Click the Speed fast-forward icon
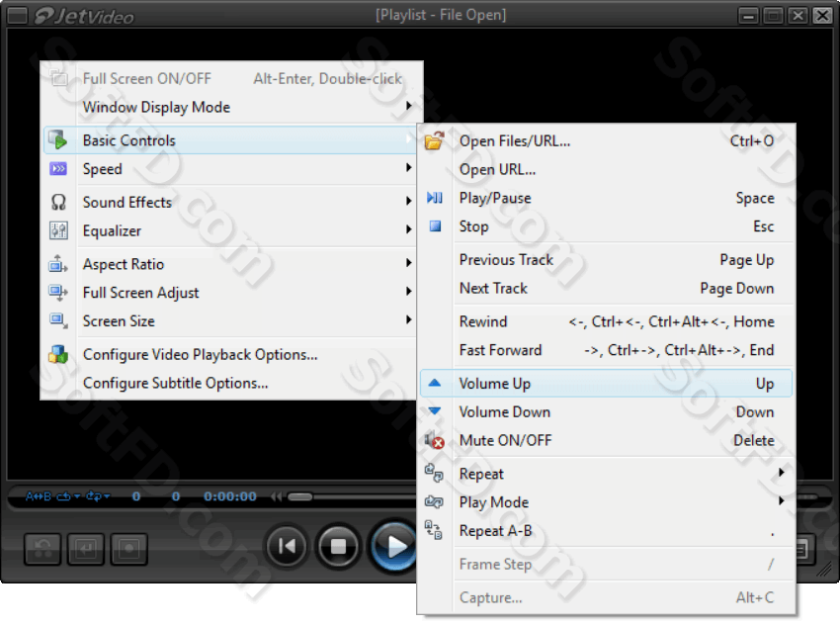 coord(58,169)
